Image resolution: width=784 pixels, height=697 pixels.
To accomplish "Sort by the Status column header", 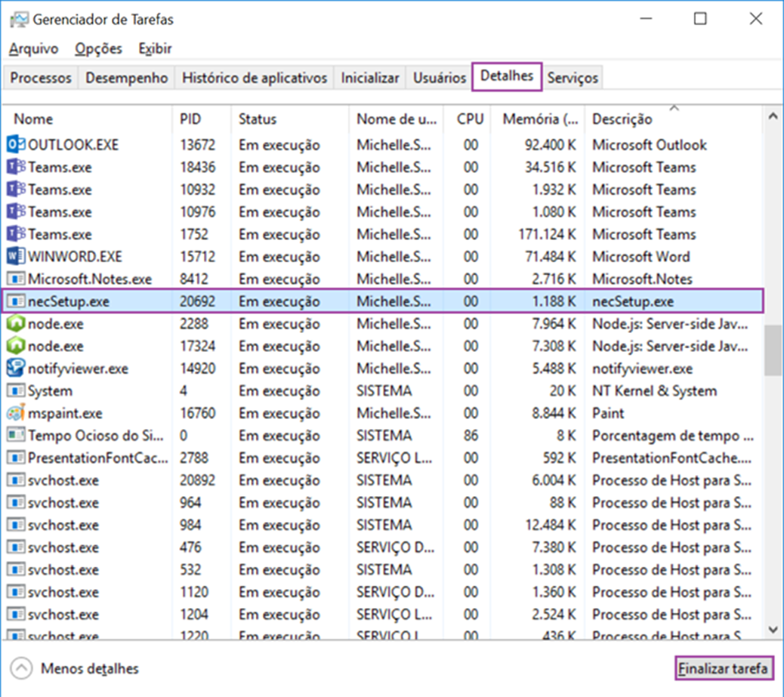I will pos(290,119).
